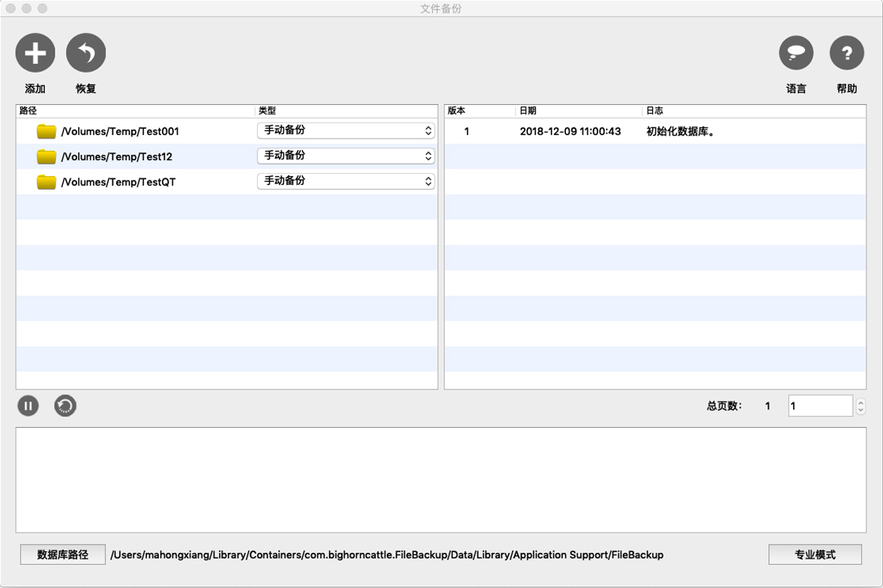Click the 路径 column header
The image size is (883, 588).
coord(135,111)
